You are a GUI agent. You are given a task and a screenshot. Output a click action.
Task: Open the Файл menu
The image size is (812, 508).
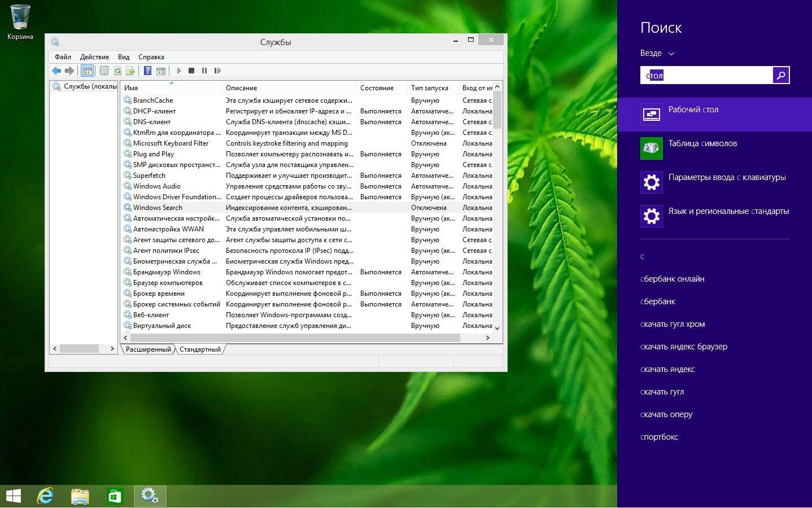[x=63, y=56]
